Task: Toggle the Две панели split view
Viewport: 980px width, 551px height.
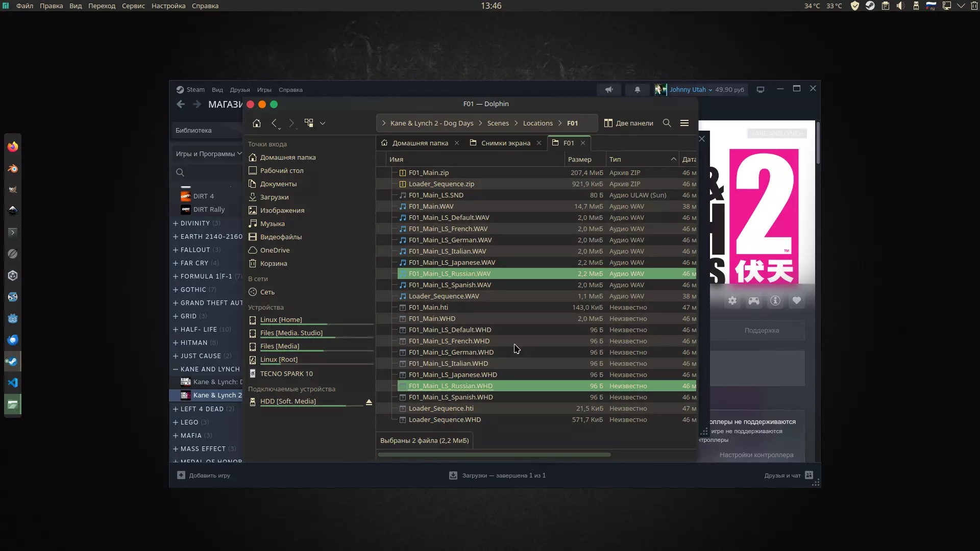Action: (629, 123)
